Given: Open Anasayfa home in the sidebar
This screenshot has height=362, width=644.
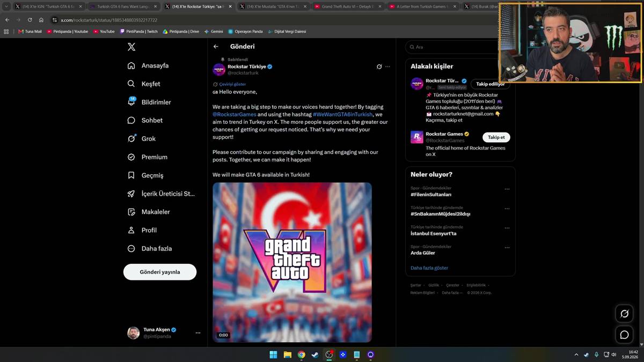Looking at the screenshot, I should [148, 65].
